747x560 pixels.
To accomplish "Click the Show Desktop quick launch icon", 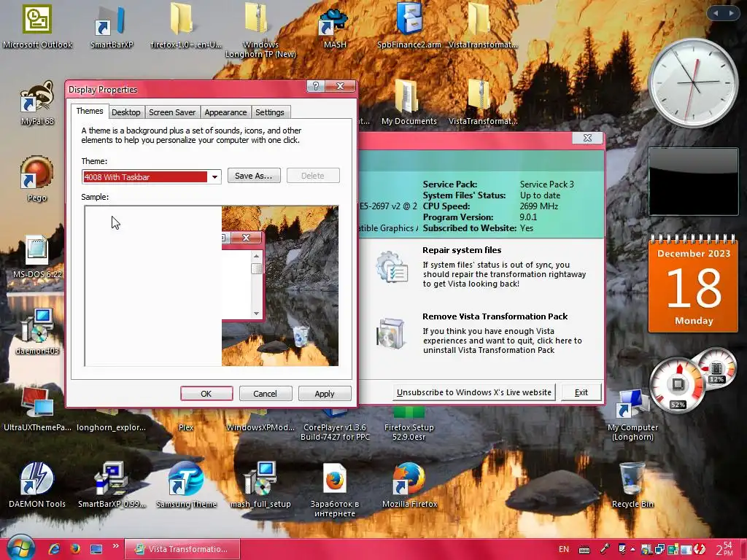I will tap(96, 549).
